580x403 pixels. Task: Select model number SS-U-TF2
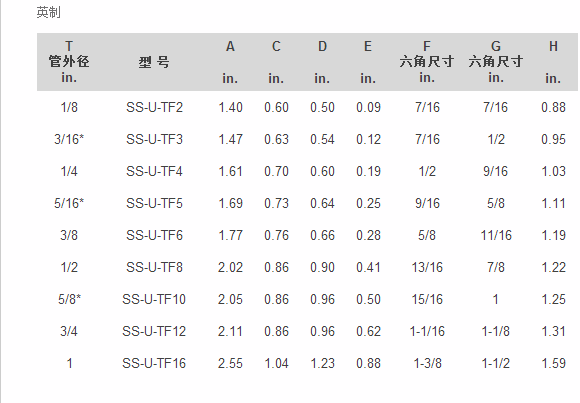tap(154, 107)
